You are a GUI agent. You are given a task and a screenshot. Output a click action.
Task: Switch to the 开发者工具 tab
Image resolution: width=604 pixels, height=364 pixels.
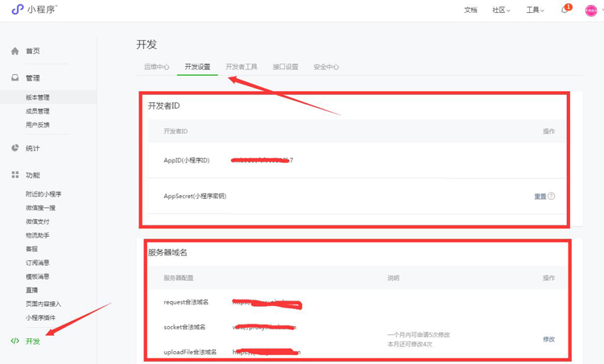pyautogui.click(x=242, y=67)
